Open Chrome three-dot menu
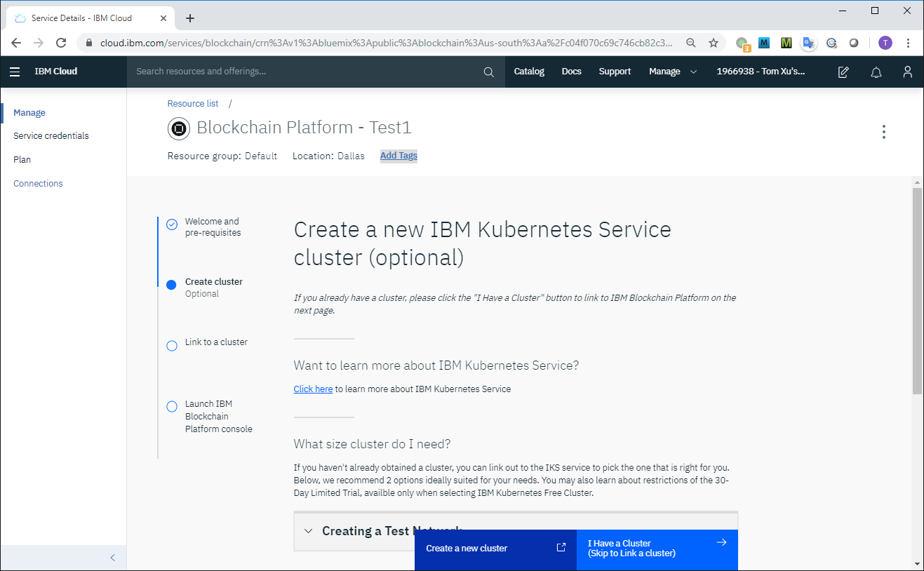The height and width of the screenshot is (571, 924). (x=908, y=43)
